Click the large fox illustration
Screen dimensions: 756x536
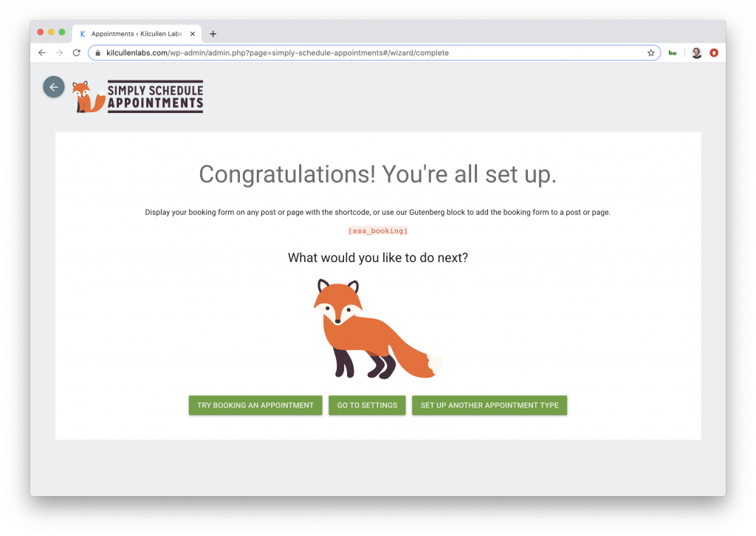(377, 329)
